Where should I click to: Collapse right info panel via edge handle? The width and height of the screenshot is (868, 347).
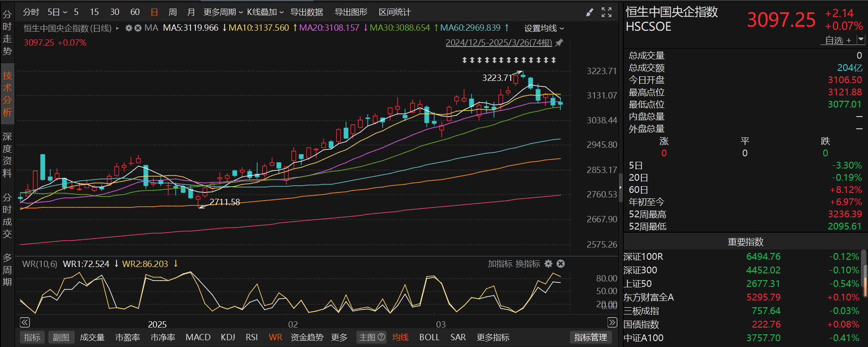pyautogui.click(x=621, y=187)
